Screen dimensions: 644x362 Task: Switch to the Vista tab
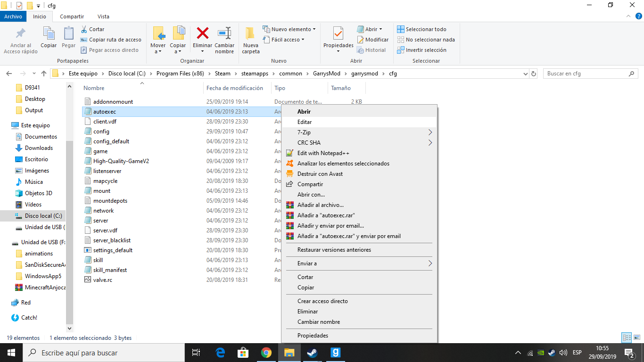pyautogui.click(x=103, y=16)
